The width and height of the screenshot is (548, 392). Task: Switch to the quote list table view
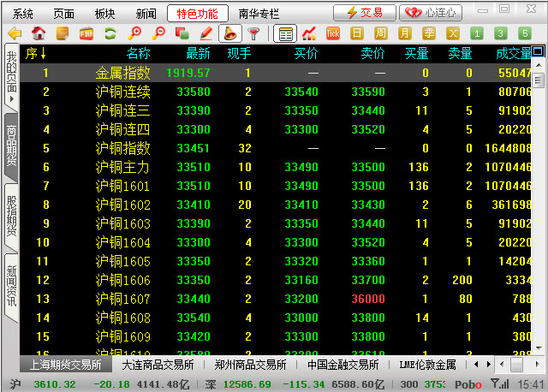point(285,33)
